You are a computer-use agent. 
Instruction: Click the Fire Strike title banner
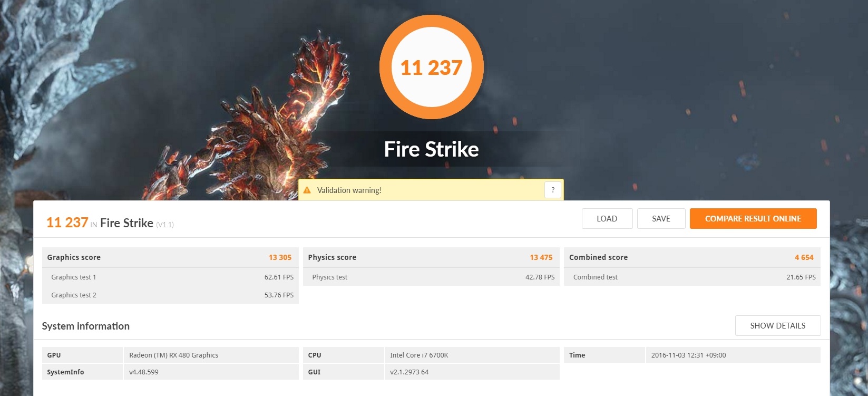[432, 149]
